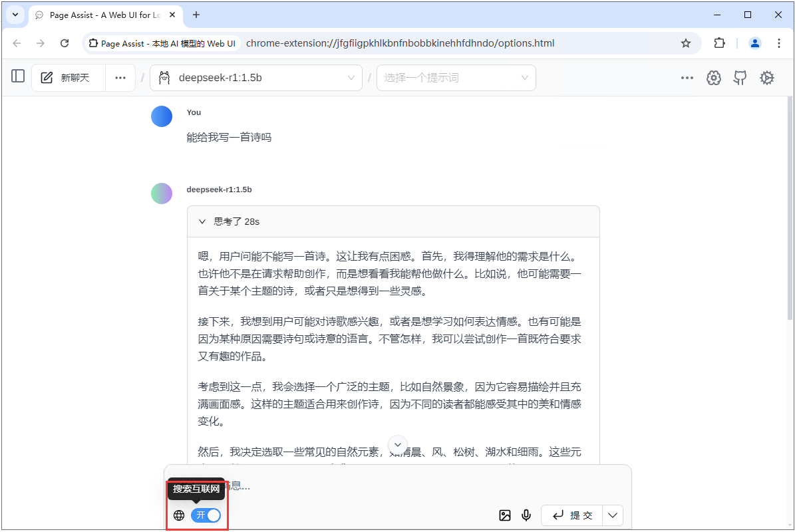Open the deepseek-r1:1.5b model dropdown
795x532 pixels.
[x=256, y=78]
